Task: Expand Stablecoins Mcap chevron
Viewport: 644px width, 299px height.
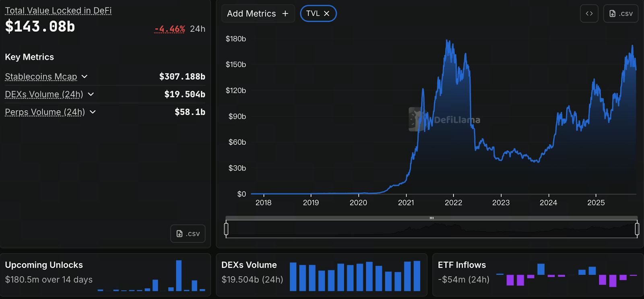Action: (85, 76)
